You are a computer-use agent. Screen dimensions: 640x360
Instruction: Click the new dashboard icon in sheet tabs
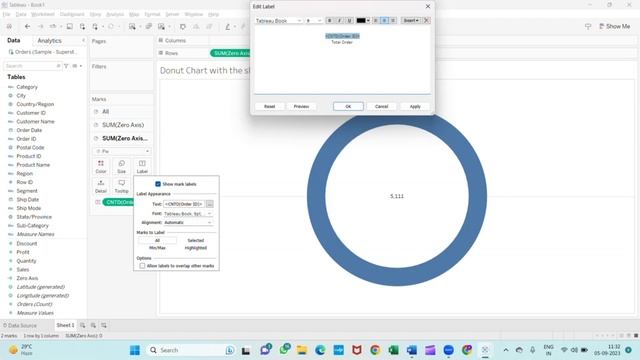pos(93,325)
